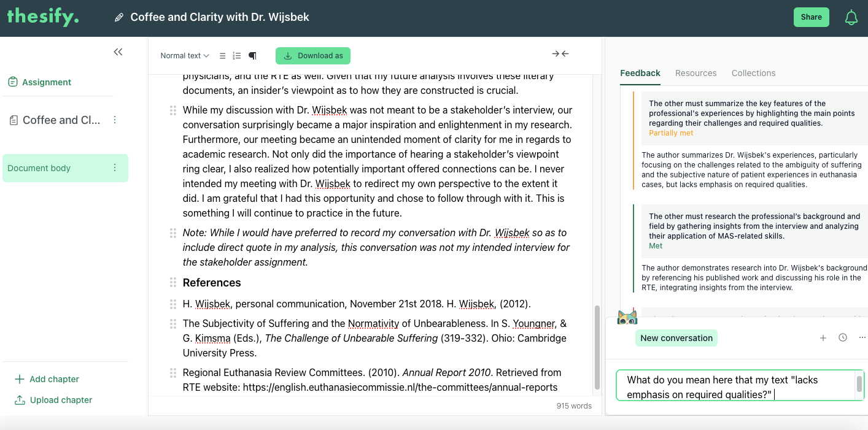Click 'The other must summarize' criterion card
This screenshot has width=868, height=430.
point(754,118)
